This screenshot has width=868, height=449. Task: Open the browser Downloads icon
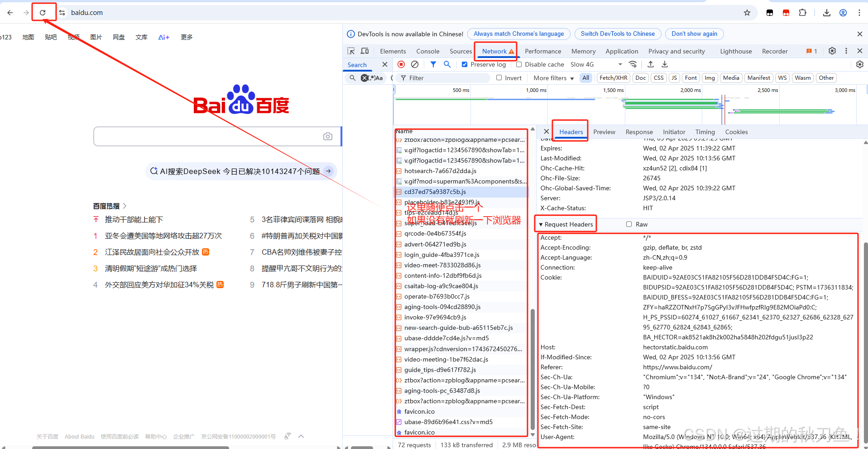827,13
